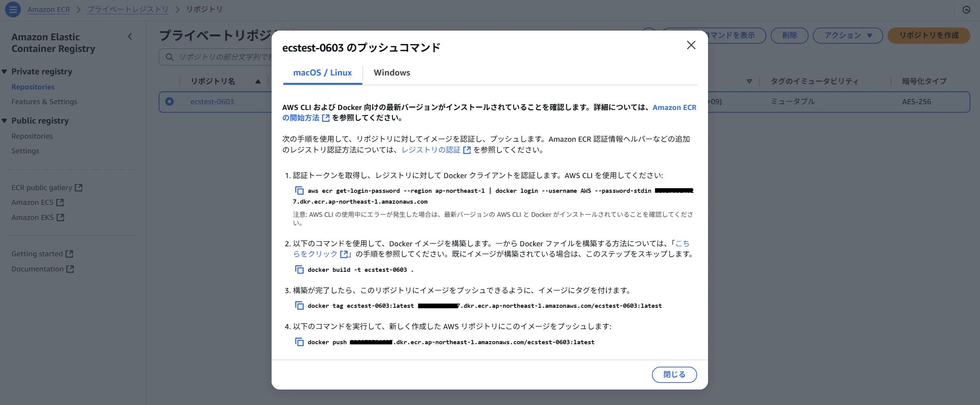Click the docker build -t ecstest-0603 command text
The image size is (980, 405).
tap(361, 270)
